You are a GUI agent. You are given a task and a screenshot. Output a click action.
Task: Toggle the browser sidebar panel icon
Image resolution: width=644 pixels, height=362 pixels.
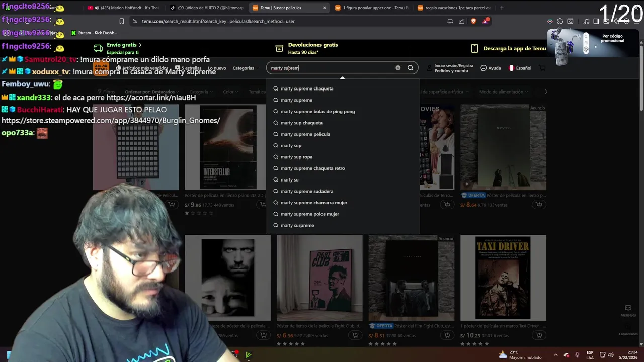coord(596,21)
